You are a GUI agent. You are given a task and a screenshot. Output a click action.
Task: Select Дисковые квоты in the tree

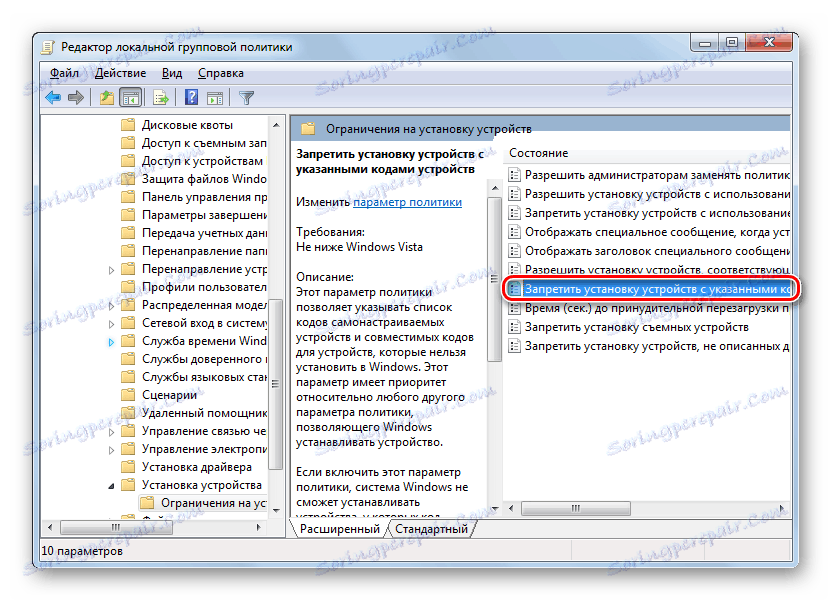[187, 125]
